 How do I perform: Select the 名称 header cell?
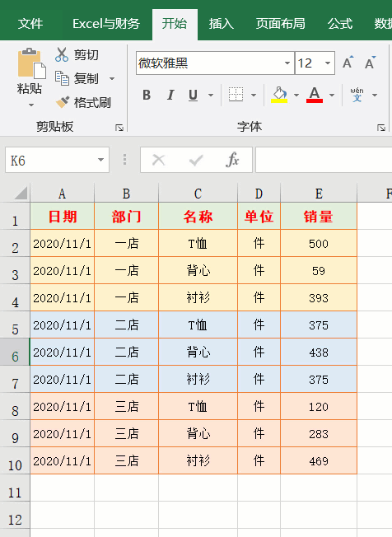click(x=198, y=216)
